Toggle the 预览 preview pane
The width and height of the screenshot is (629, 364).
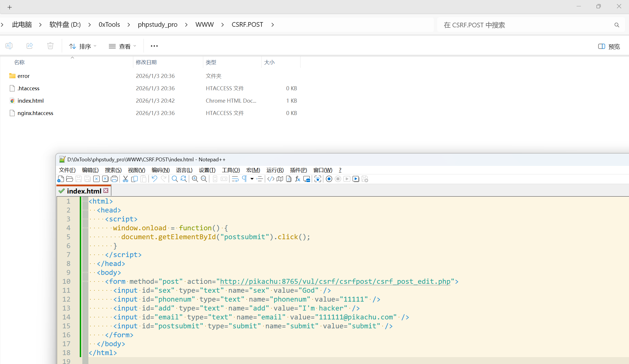point(609,46)
